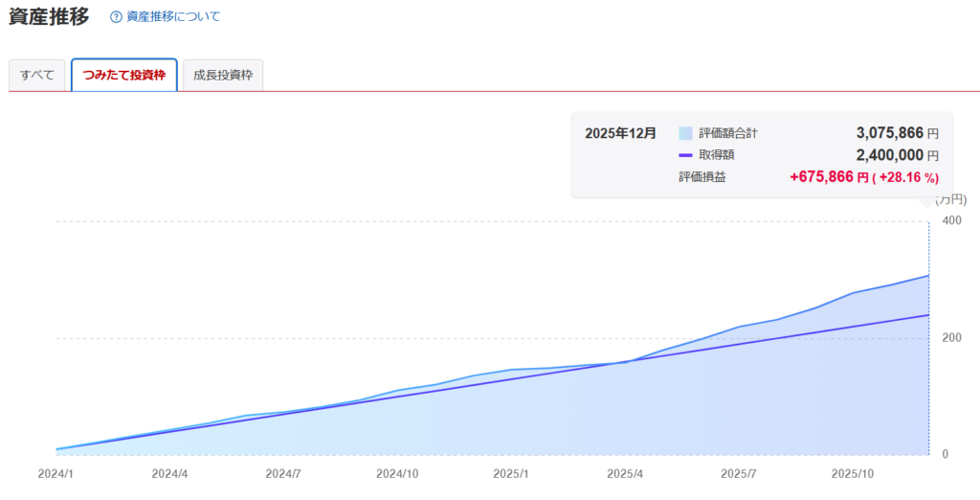Screen dimensions: 980x500
Task: Click the 2025/1 x-axis label
Action: click(511, 474)
